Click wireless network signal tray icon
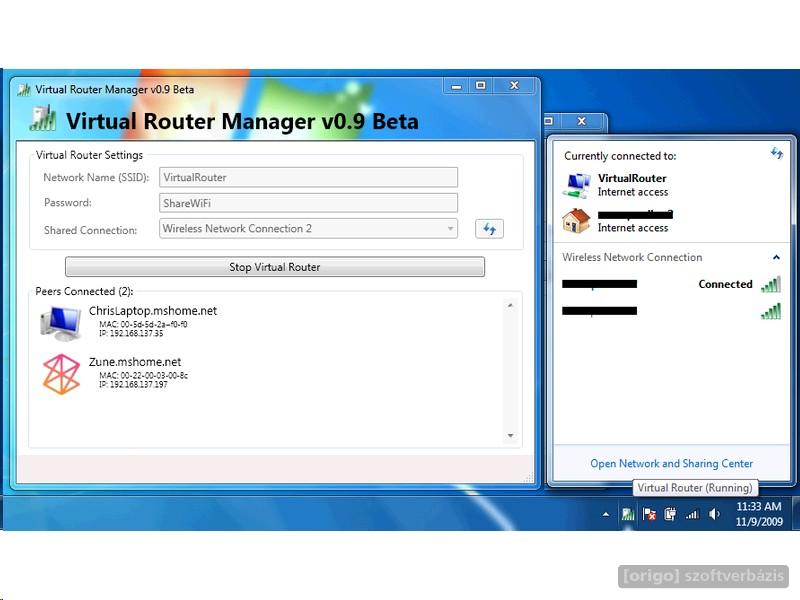 point(692,515)
